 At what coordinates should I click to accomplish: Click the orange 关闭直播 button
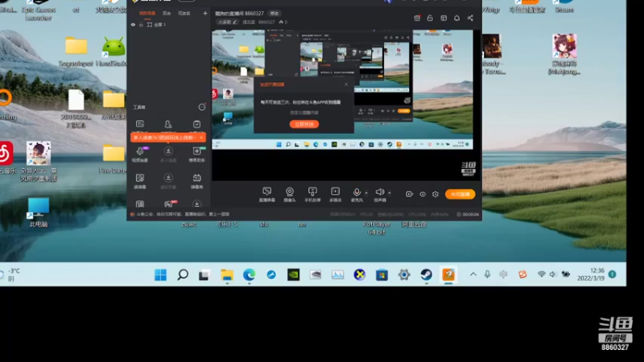point(460,194)
